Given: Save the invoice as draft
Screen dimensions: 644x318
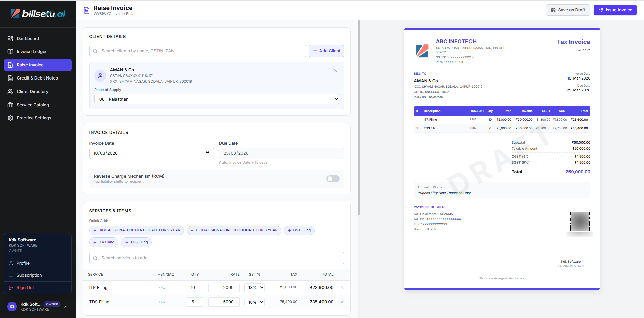Looking at the screenshot, I should (x=567, y=10).
